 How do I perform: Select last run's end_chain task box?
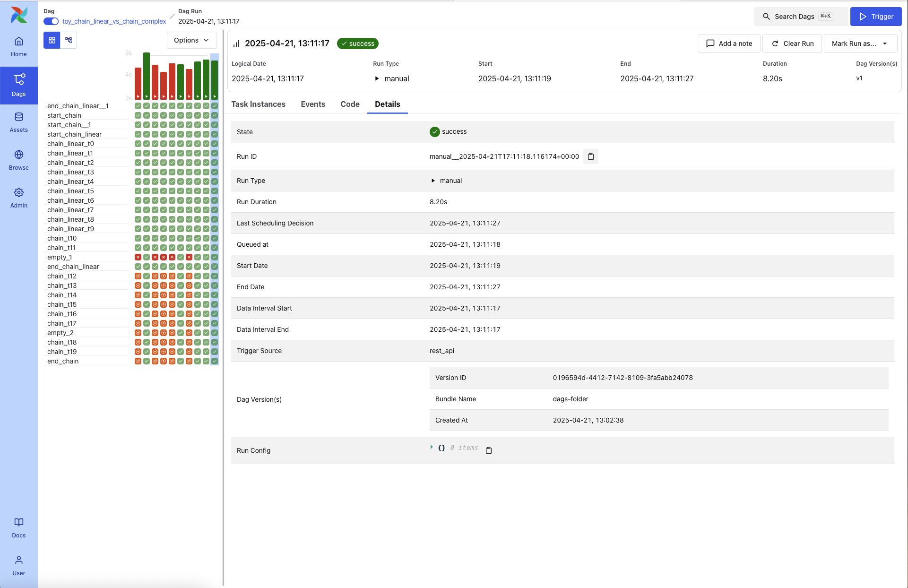[x=215, y=361]
